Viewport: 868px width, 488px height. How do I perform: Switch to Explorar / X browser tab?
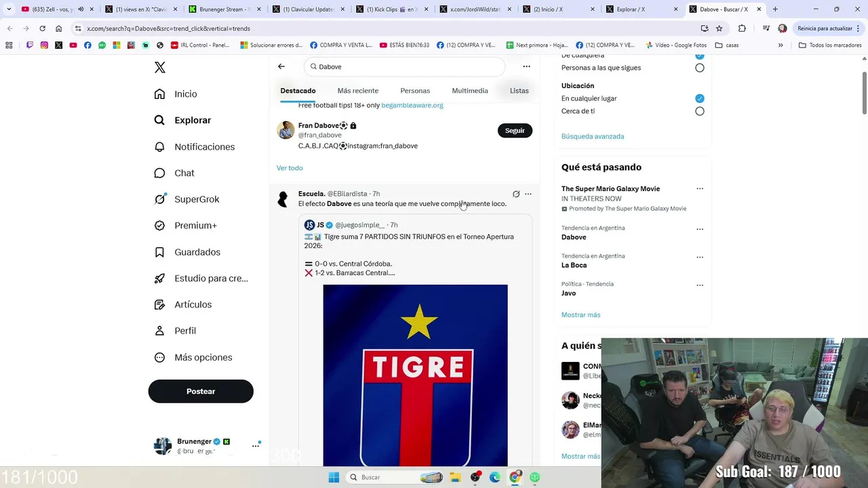(x=640, y=9)
